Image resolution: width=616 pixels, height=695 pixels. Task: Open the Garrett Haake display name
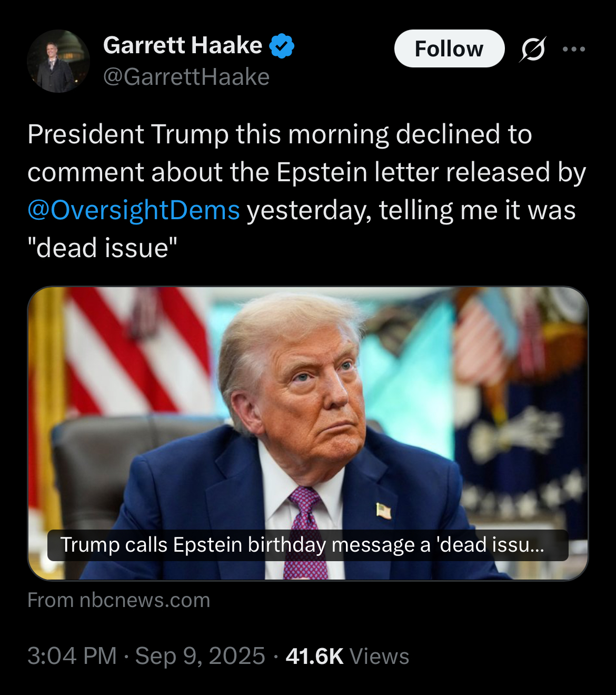pyautogui.click(x=183, y=45)
